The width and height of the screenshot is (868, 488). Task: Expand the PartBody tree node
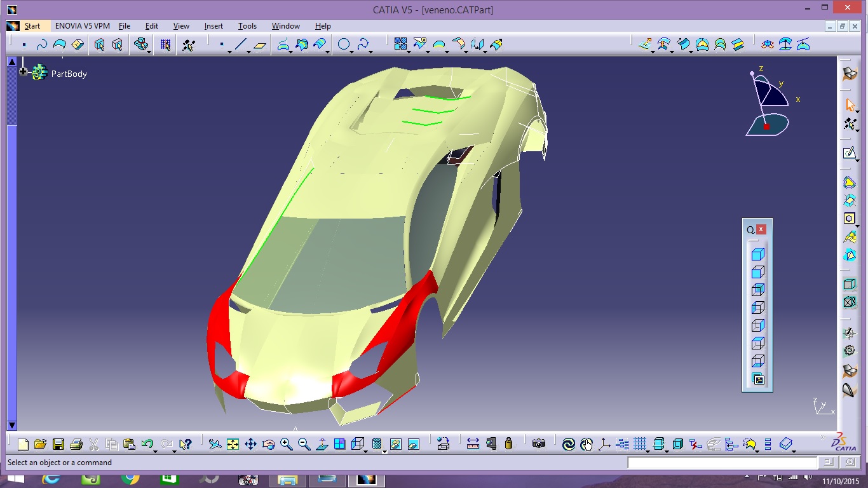pyautogui.click(x=24, y=72)
